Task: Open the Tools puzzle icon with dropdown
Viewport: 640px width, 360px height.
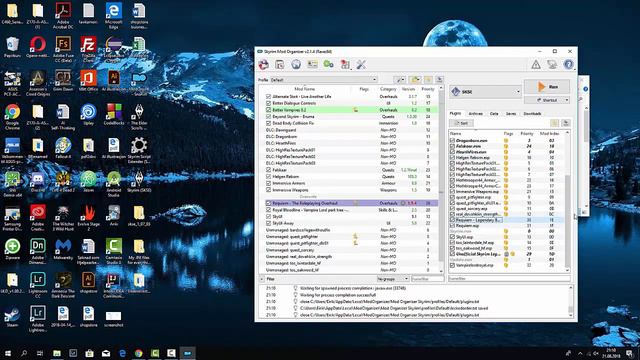Action: click(345, 64)
